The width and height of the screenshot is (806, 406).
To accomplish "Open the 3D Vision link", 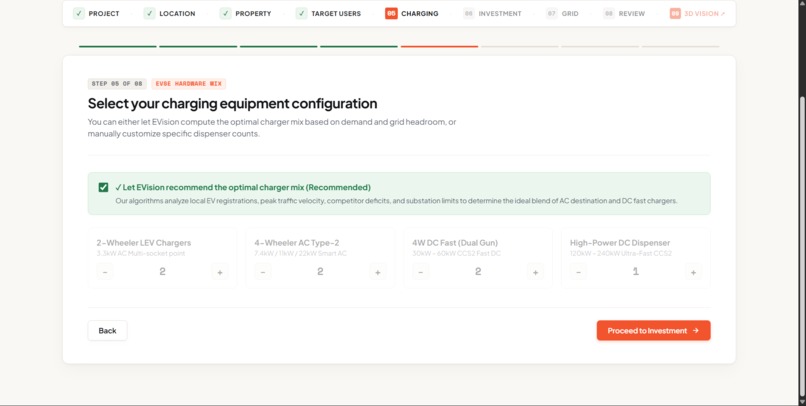I will pyautogui.click(x=698, y=13).
